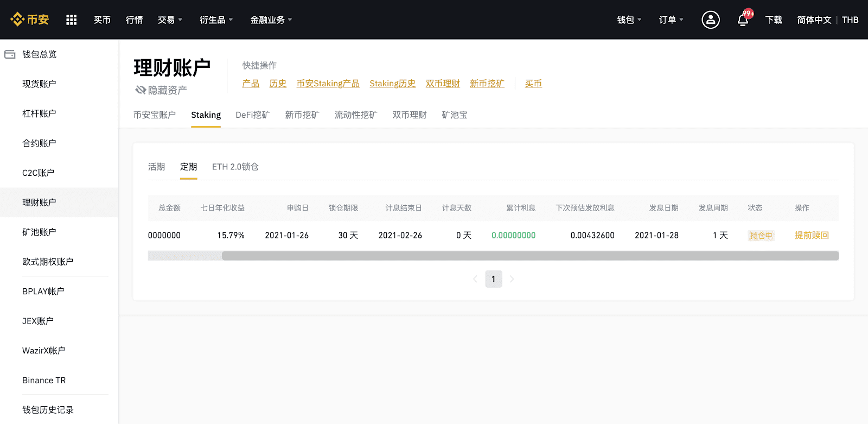Click the 双币理财 quick link

443,84
